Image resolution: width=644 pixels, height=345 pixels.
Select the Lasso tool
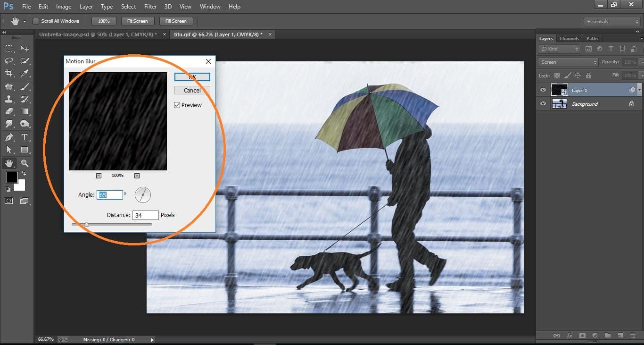(x=8, y=61)
